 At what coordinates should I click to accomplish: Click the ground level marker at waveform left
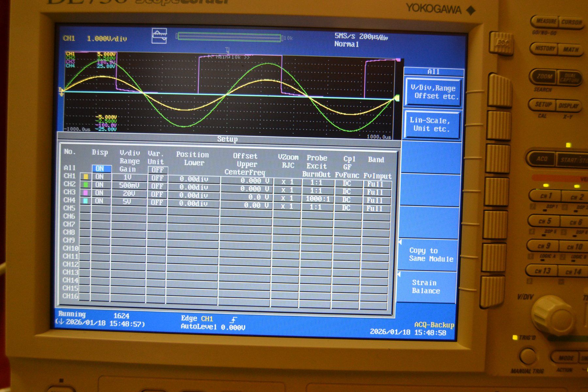[x=61, y=92]
